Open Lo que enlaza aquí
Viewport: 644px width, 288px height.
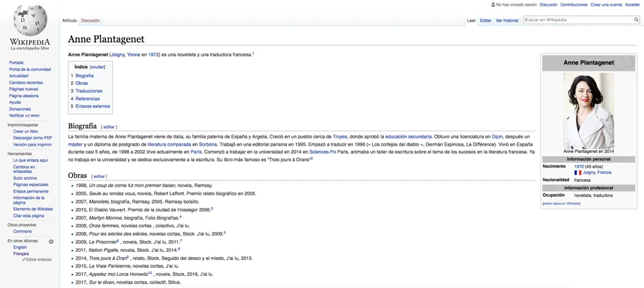[30, 160]
